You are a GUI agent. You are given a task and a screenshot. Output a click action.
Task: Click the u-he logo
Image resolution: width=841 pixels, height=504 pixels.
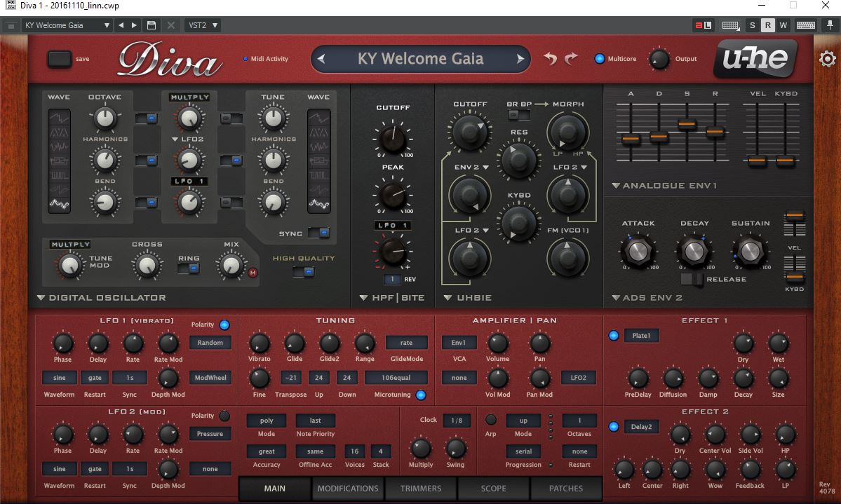755,58
